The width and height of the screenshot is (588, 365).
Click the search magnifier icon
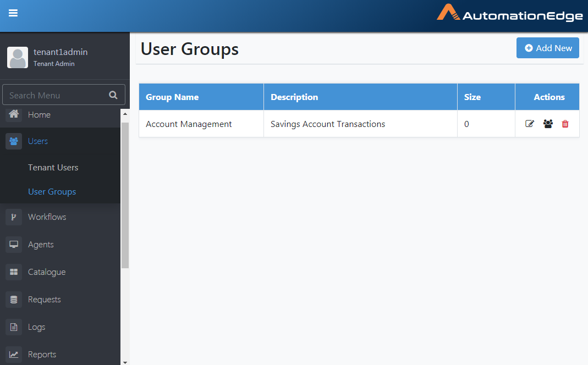click(113, 95)
